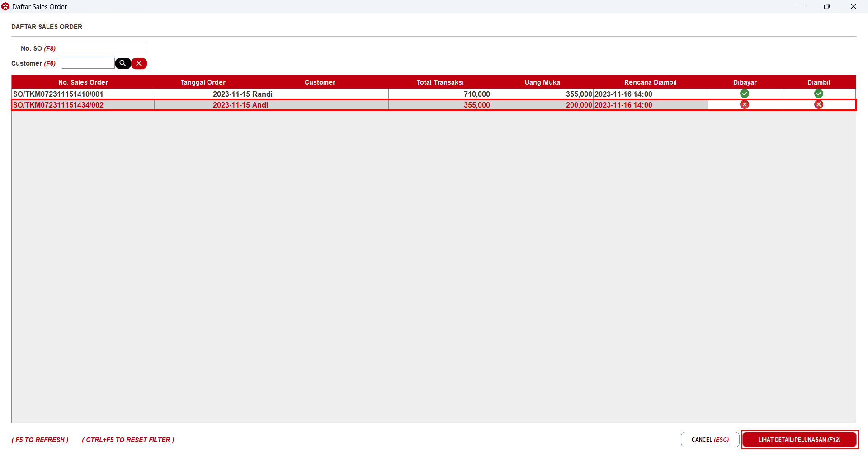The image size is (868, 461).
Task: Click uang muka 355,000 in Randi row
Action: click(x=542, y=94)
